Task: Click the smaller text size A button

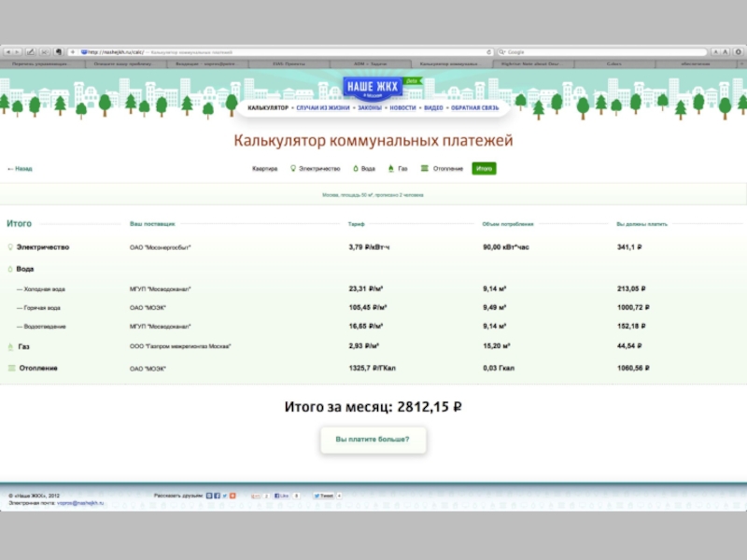Action: click(715, 52)
